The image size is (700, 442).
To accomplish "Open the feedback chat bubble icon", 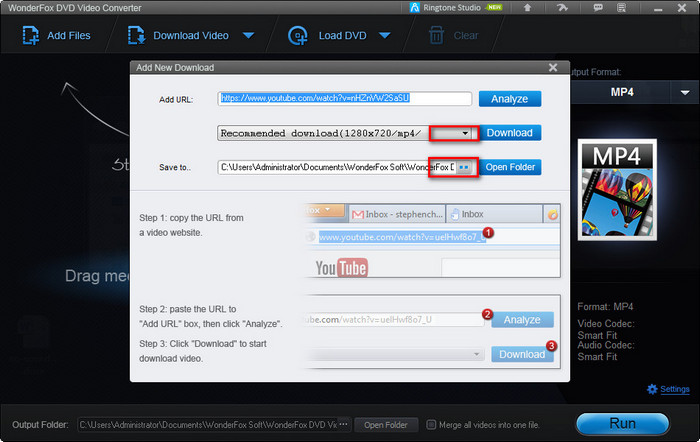I will click(x=598, y=8).
